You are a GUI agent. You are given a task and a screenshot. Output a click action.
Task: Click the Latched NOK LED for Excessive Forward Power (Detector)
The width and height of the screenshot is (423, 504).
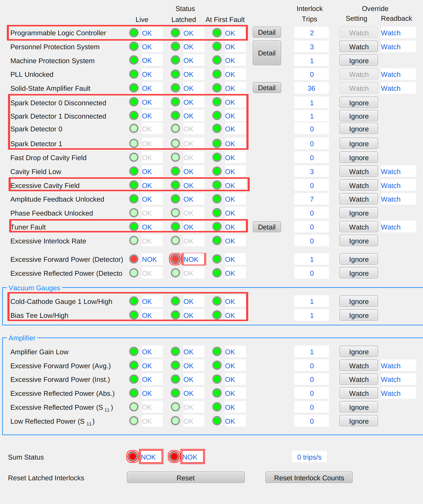coord(175,259)
